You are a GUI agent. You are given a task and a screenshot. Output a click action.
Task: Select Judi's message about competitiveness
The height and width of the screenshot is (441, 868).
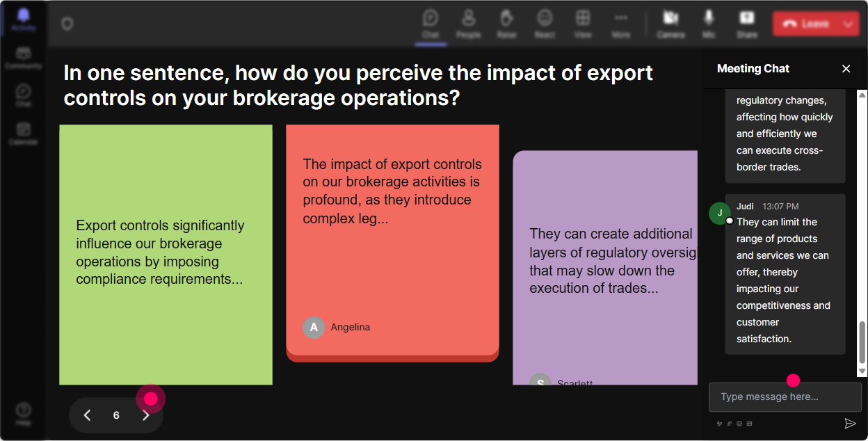pyautogui.click(x=785, y=274)
